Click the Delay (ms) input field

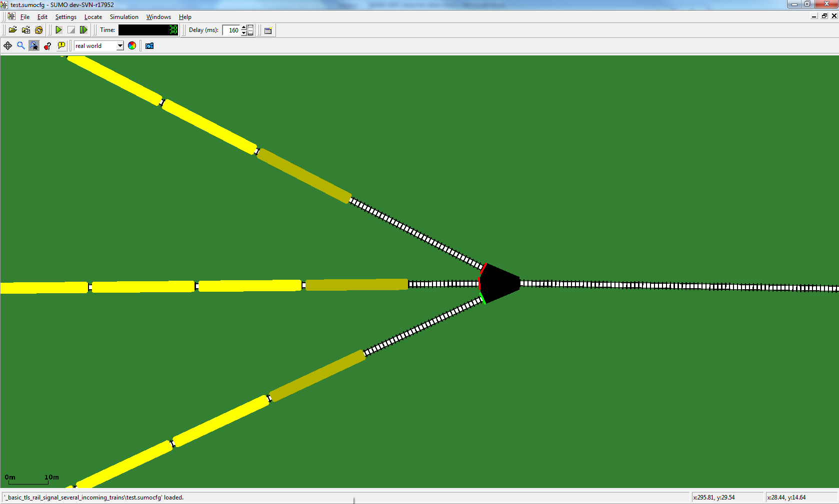231,30
